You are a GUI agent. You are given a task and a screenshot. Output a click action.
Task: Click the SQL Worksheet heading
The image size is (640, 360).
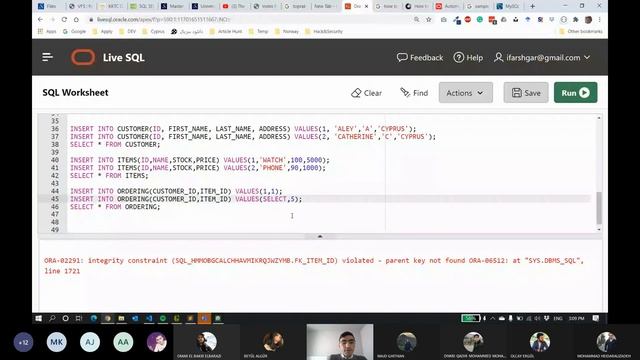tap(76, 93)
